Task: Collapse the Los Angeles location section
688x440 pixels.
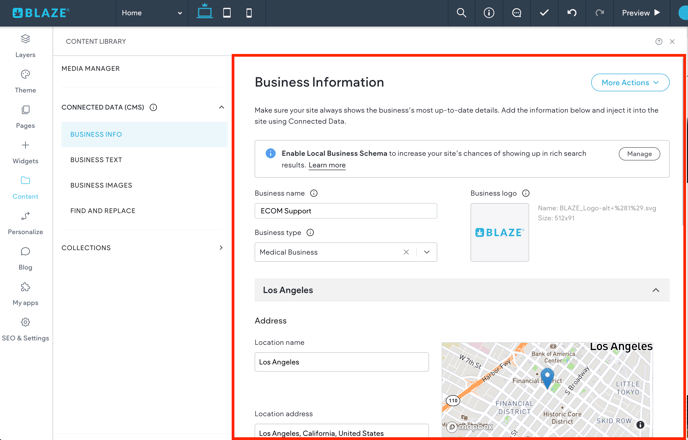Action: pyautogui.click(x=656, y=290)
